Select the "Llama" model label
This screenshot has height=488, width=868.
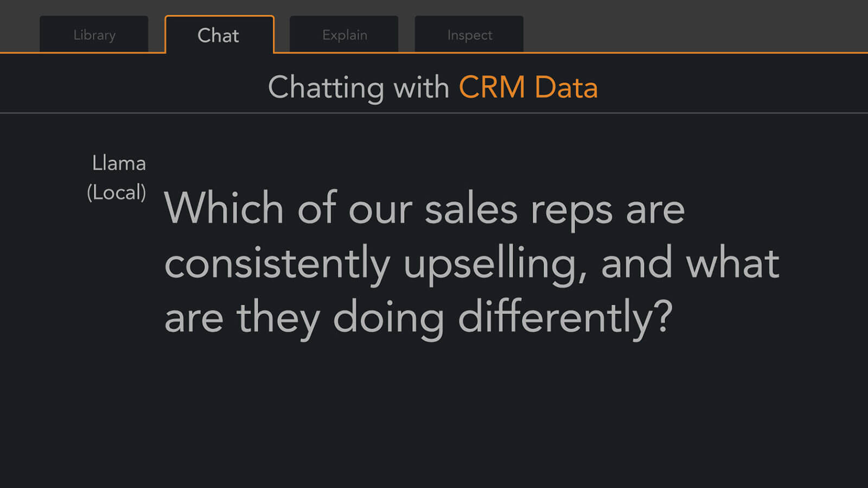tap(119, 163)
